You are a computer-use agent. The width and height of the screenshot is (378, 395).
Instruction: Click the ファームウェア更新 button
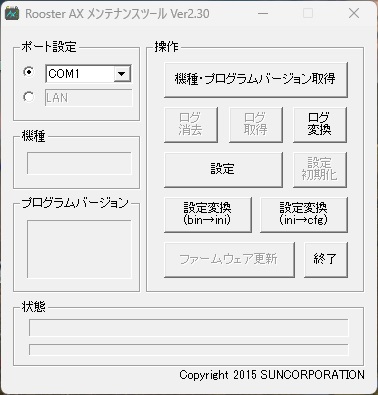click(229, 259)
